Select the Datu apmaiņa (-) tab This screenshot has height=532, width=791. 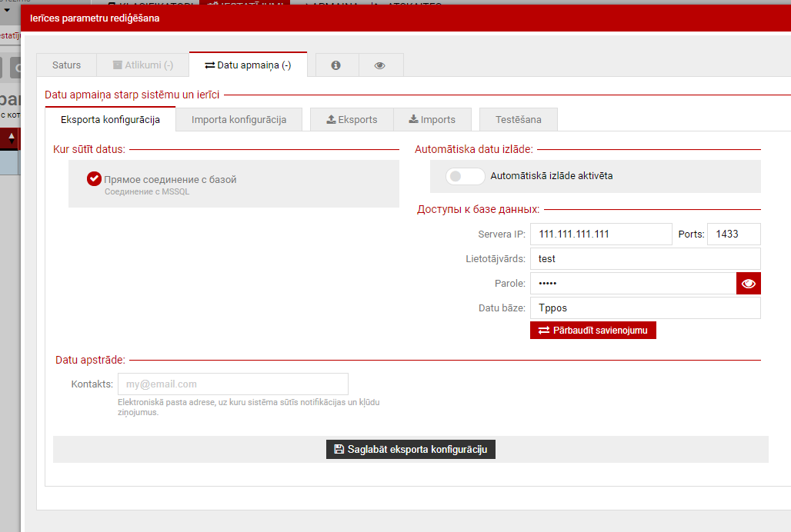(x=248, y=65)
